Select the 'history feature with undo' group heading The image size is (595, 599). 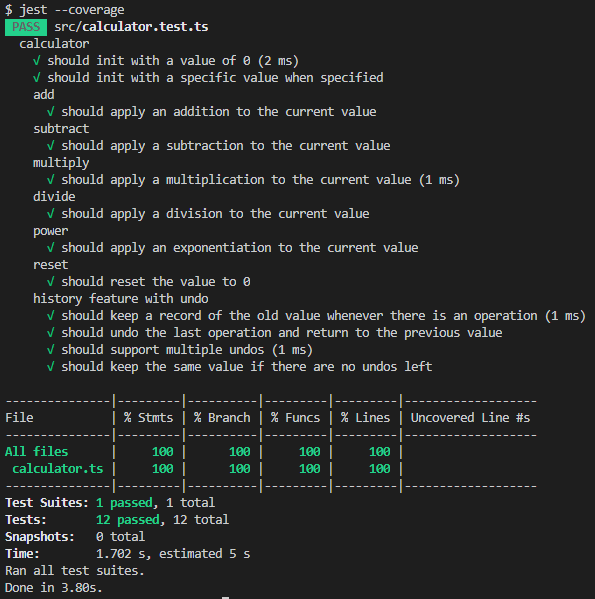coord(121,299)
